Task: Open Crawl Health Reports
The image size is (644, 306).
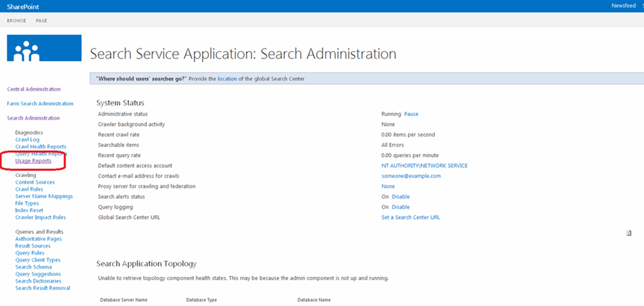Action: (41, 146)
